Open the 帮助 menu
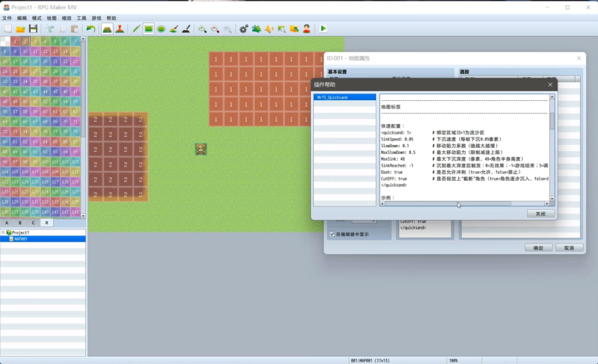This screenshot has width=598, height=364. (111, 18)
